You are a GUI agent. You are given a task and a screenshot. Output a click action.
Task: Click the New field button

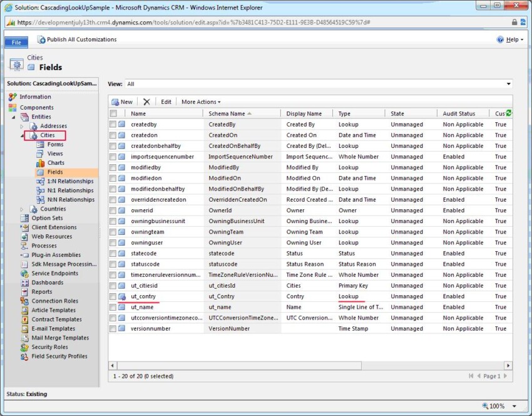122,101
